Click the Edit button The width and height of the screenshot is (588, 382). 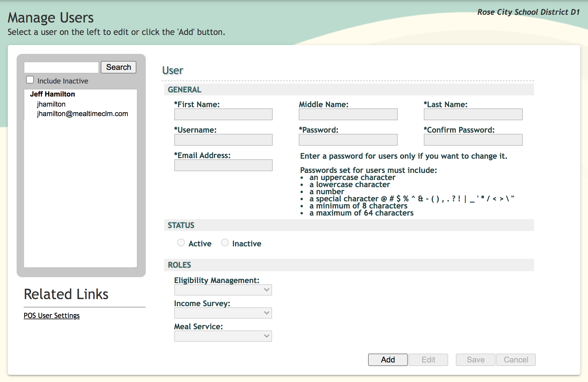coord(428,360)
